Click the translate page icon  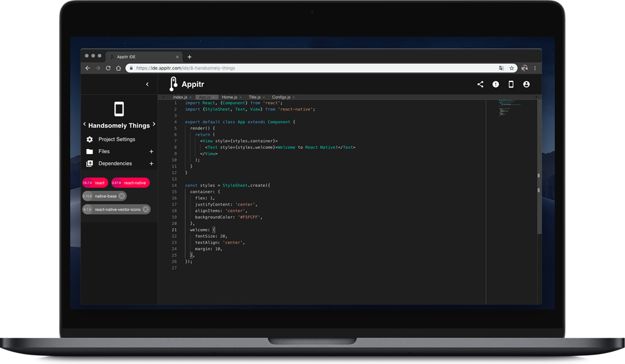tap(501, 68)
